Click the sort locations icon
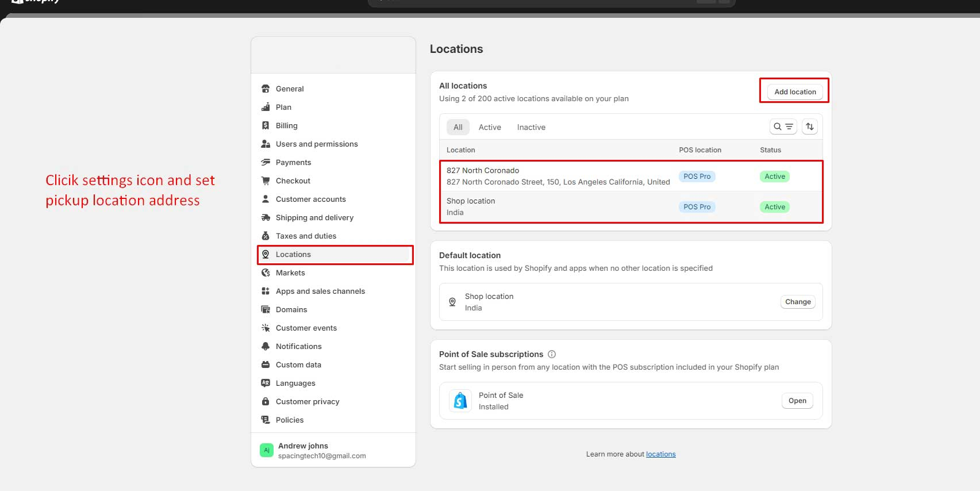The width and height of the screenshot is (980, 491). tap(809, 126)
